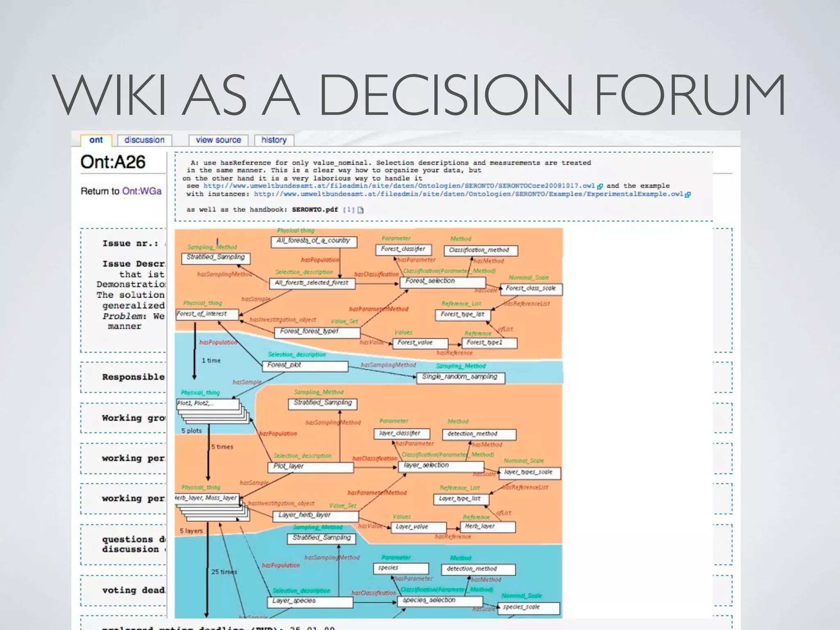Click the species_scale diagram box

[x=529, y=608]
